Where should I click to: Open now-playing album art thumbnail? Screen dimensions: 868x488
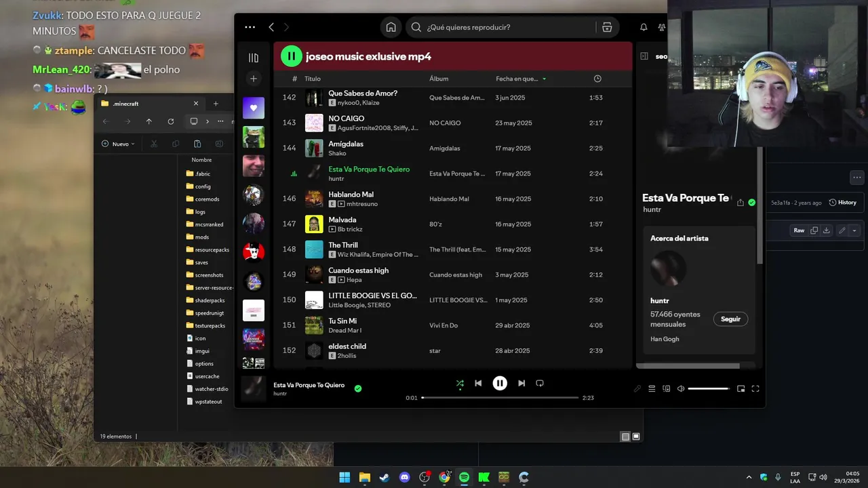(254, 388)
